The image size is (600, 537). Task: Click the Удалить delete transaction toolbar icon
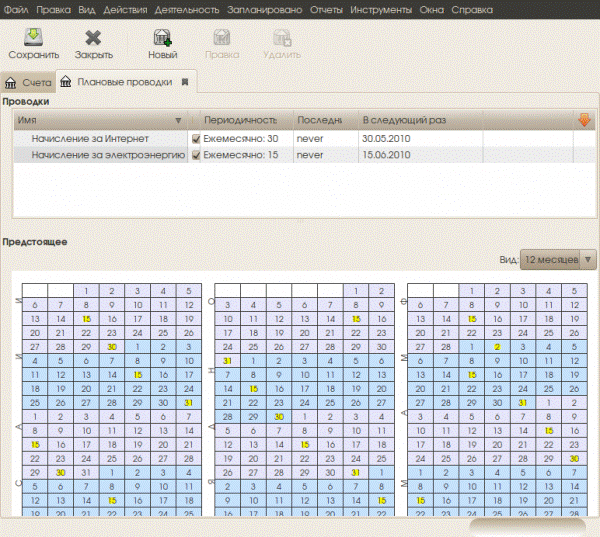pos(282,38)
